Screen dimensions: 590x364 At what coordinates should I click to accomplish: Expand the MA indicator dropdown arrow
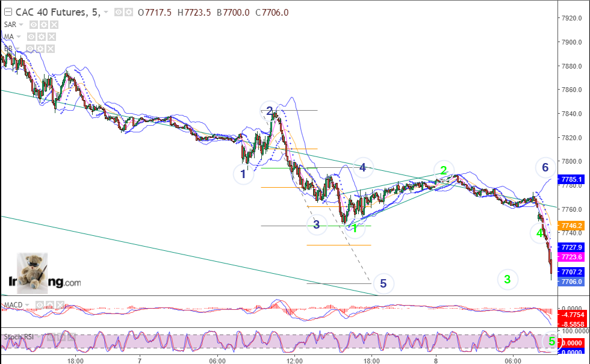(x=19, y=37)
